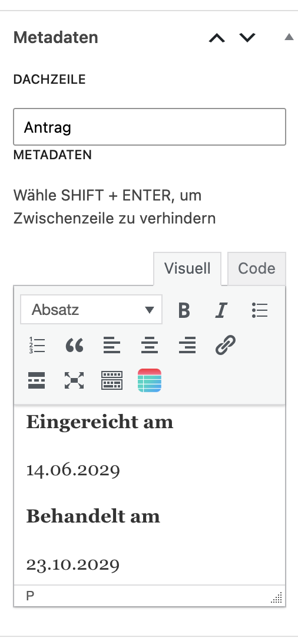Align text left
The image size is (298, 644).
click(x=112, y=345)
